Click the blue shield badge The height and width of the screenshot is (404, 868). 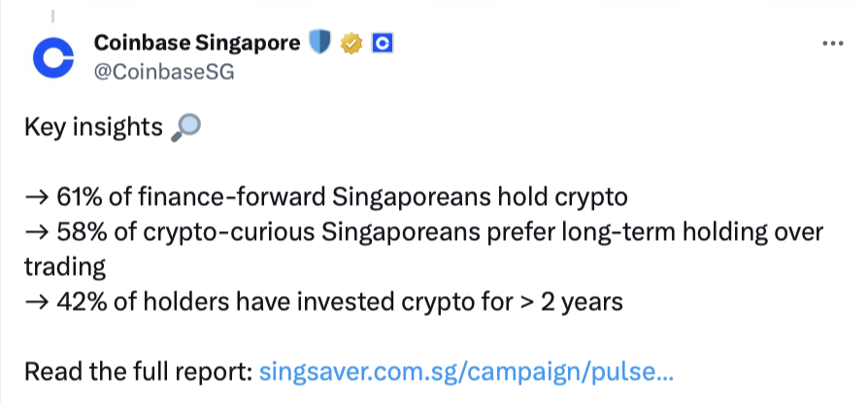point(319,43)
